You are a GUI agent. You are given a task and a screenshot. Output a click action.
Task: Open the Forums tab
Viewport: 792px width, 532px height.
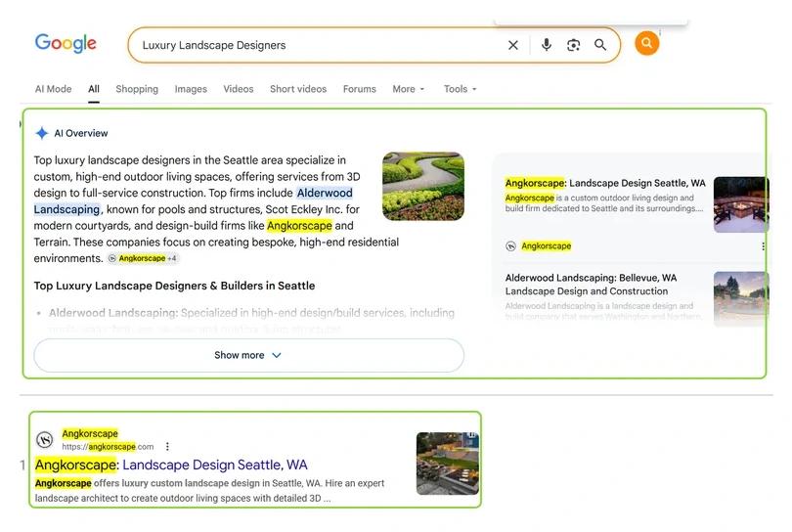coord(359,89)
